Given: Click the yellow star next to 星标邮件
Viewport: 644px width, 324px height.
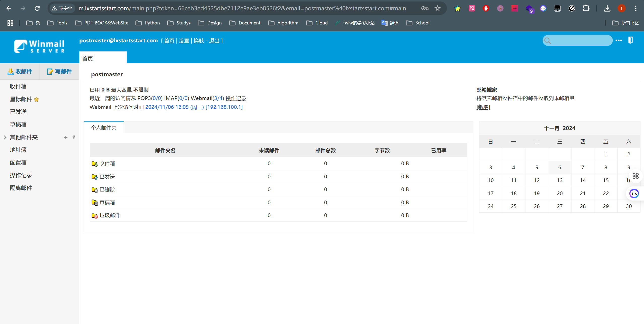Looking at the screenshot, I should tap(36, 99).
